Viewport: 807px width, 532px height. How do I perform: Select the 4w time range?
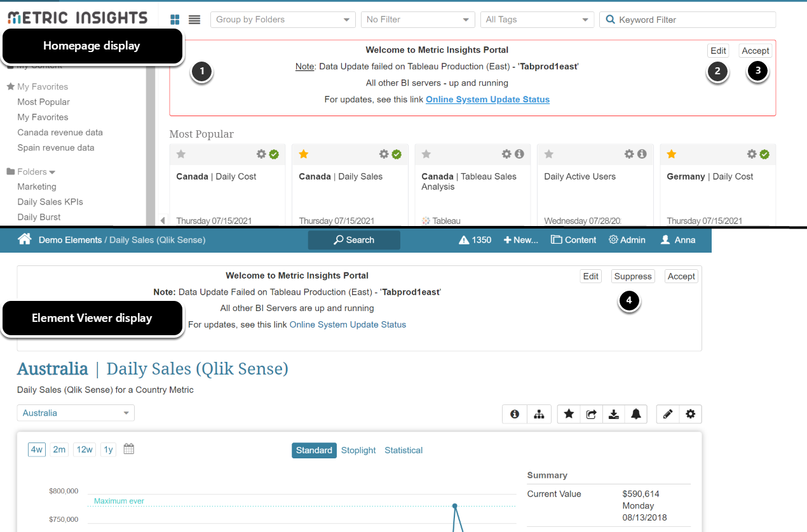point(37,449)
